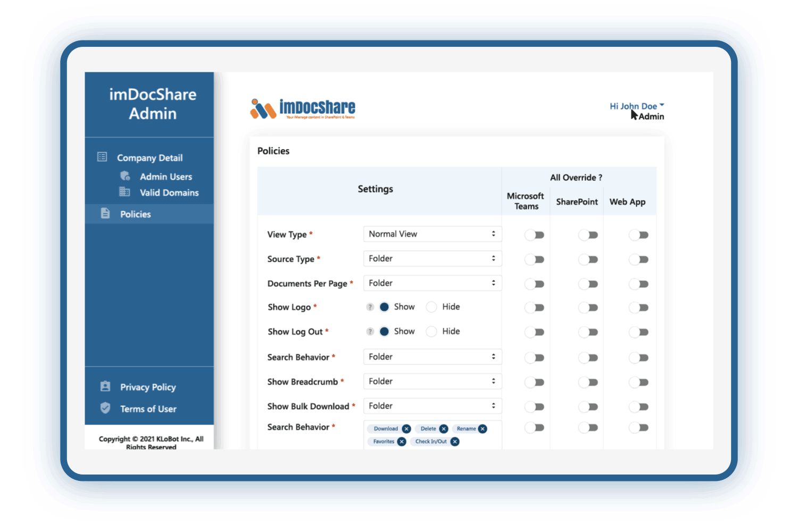798x532 pixels.
Task: Remove the Favorites tag
Action: coord(402,442)
